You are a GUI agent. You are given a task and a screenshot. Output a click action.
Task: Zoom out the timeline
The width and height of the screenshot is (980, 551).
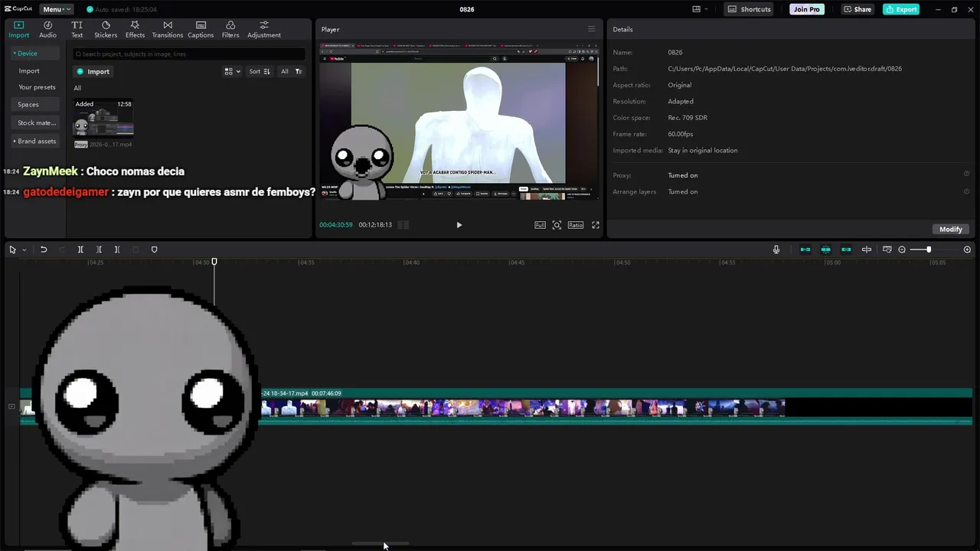902,249
